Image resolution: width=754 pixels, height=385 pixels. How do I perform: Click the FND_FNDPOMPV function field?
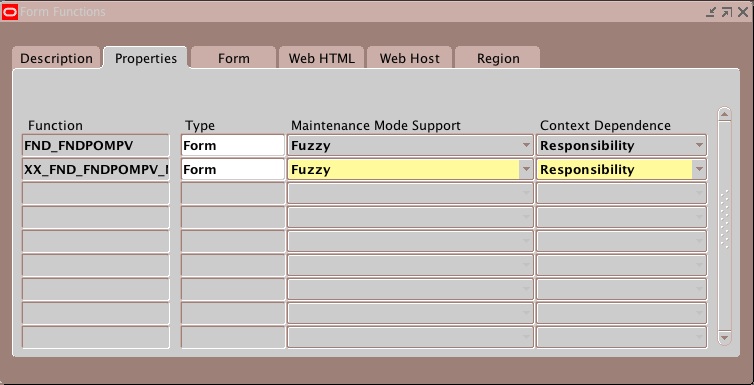point(96,145)
